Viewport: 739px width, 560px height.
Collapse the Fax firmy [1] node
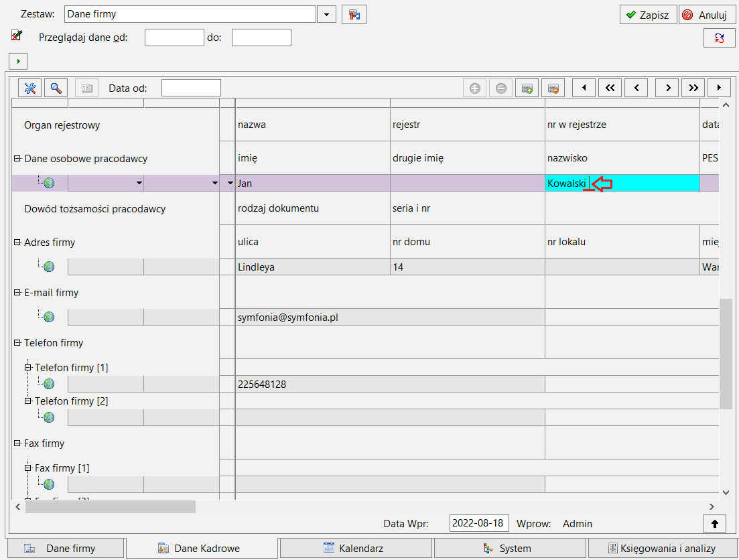pyautogui.click(x=28, y=468)
